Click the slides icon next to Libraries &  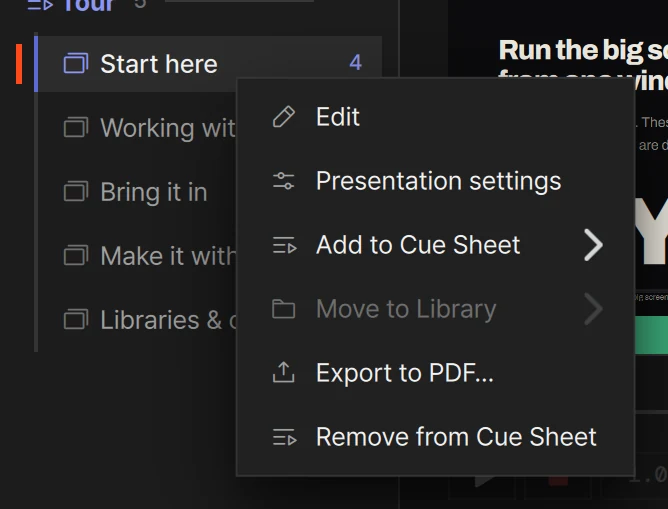click(x=76, y=319)
